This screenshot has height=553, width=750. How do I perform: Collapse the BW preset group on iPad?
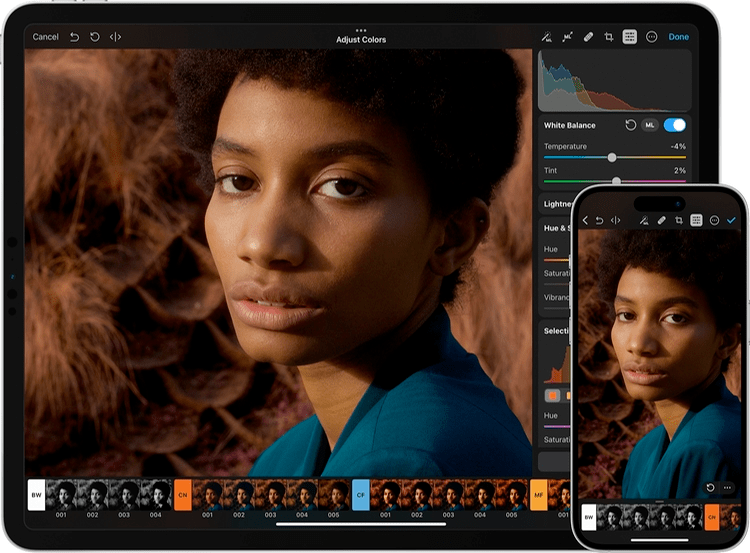(x=36, y=495)
